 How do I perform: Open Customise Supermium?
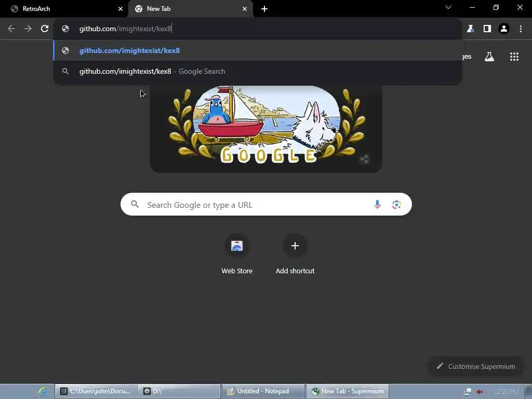[x=475, y=366]
